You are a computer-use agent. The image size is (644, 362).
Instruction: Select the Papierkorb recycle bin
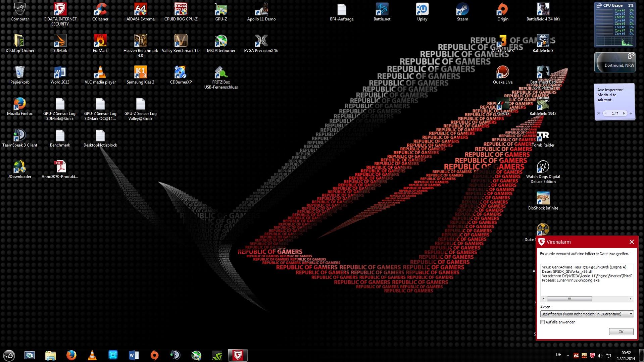(20, 75)
